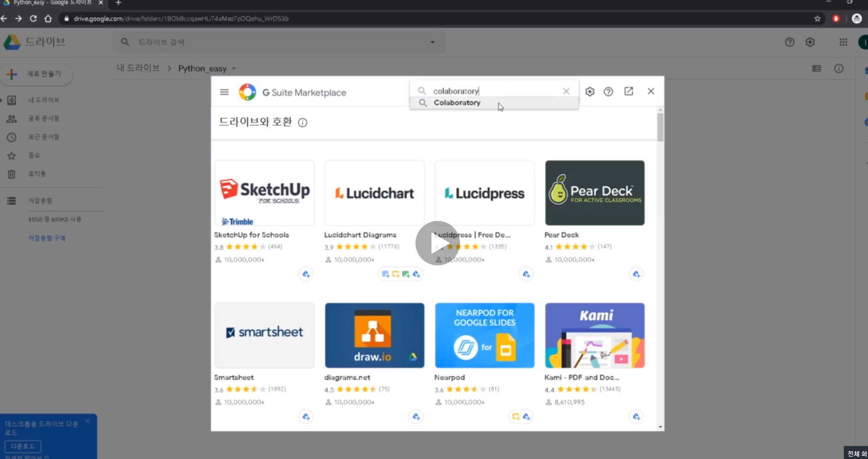868x459 pixels.
Task: Click the diagrams.net title
Action: [347, 378]
